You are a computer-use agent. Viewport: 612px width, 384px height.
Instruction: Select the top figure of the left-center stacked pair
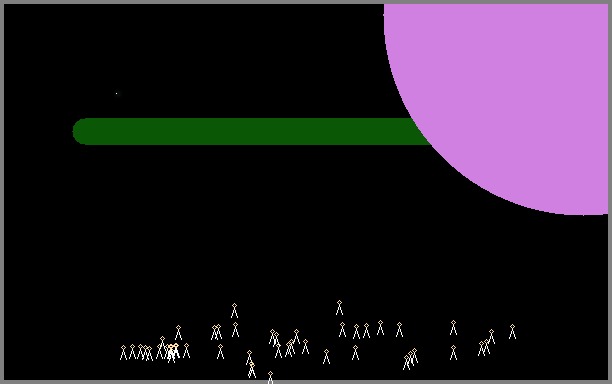(234, 311)
